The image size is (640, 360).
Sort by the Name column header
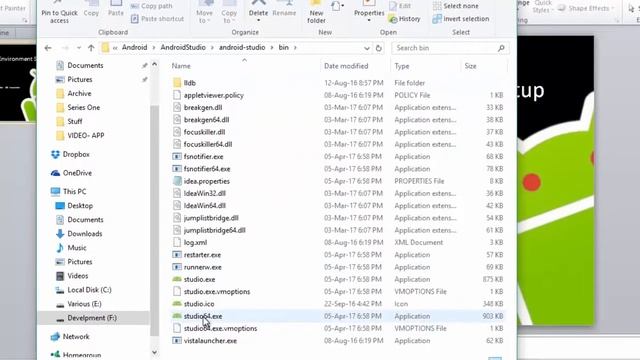pyautogui.click(x=181, y=66)
